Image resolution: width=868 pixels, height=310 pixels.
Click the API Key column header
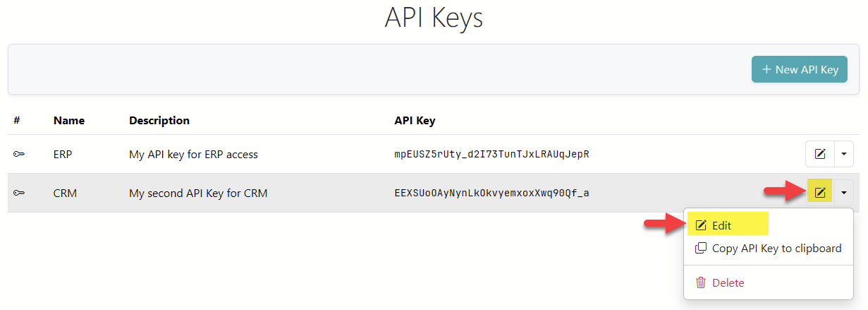(x=415, y=121)
